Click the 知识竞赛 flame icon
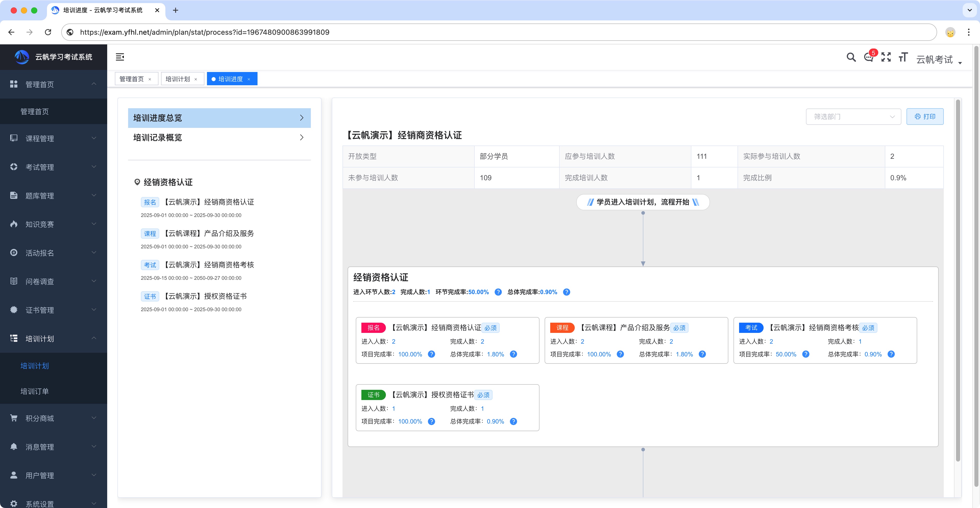The height and width of the screenshot is (508, 980). click(x=14, y=224)
